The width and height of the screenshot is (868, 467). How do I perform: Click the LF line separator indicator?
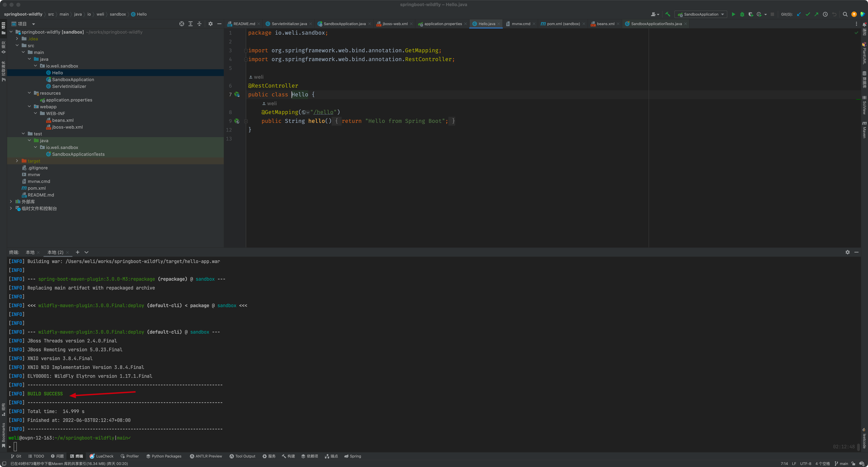coord(794,464)
